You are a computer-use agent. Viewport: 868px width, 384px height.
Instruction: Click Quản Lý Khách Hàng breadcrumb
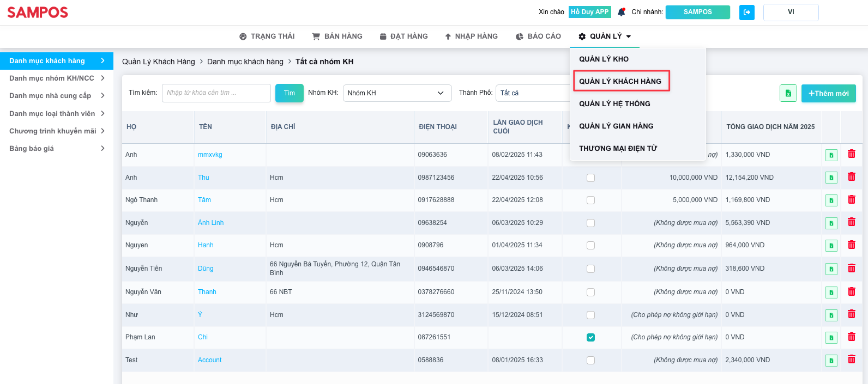click(x=159, y=62)
